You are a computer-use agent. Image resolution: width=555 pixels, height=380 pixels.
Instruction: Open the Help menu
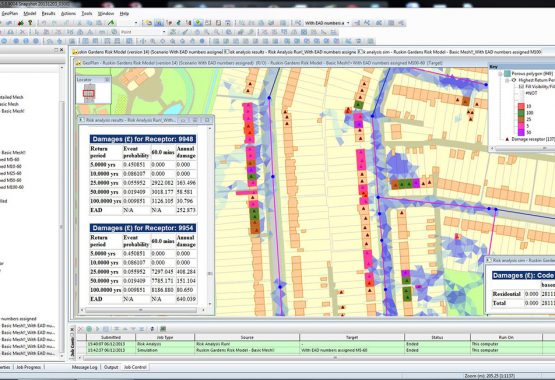(x=124, y=13)
